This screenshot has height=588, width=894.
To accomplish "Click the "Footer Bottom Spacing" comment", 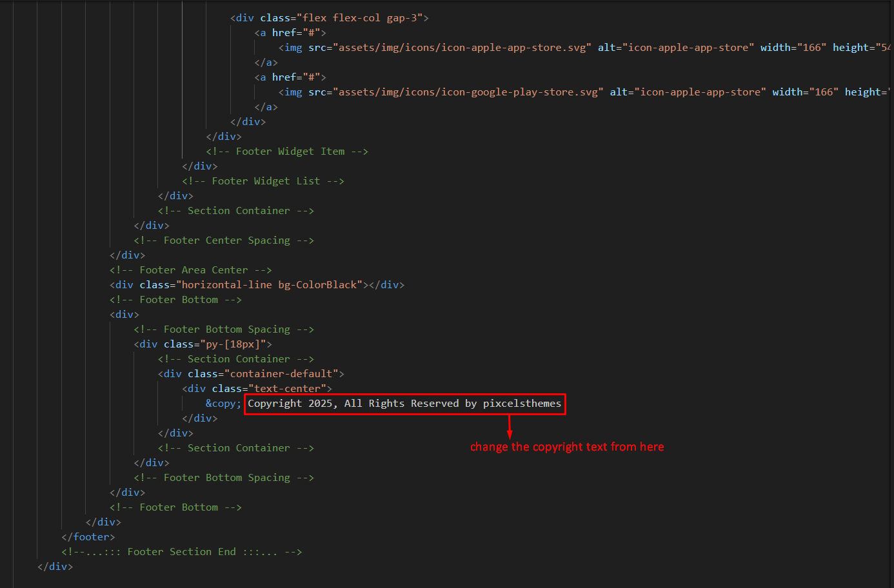I will pos(224,329).
